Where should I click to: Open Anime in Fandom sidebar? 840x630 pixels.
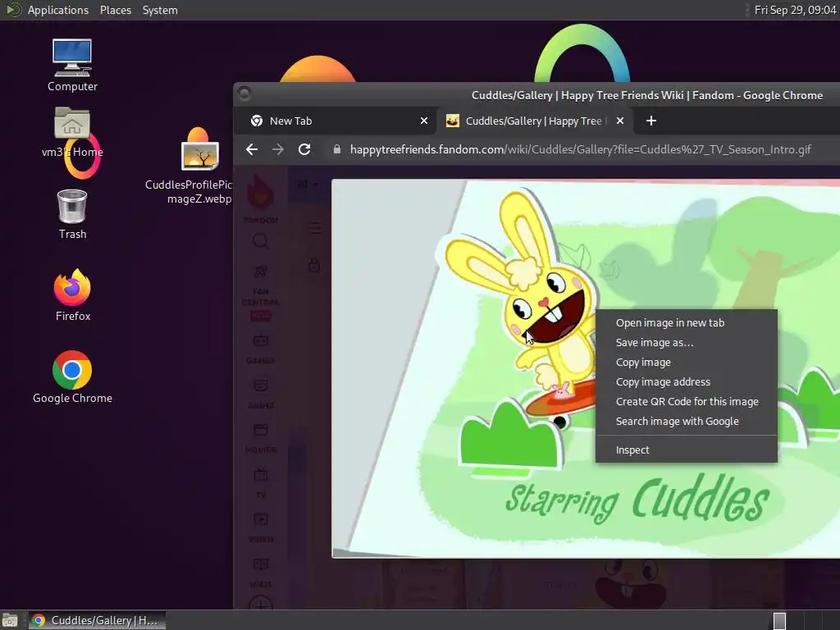260,394
